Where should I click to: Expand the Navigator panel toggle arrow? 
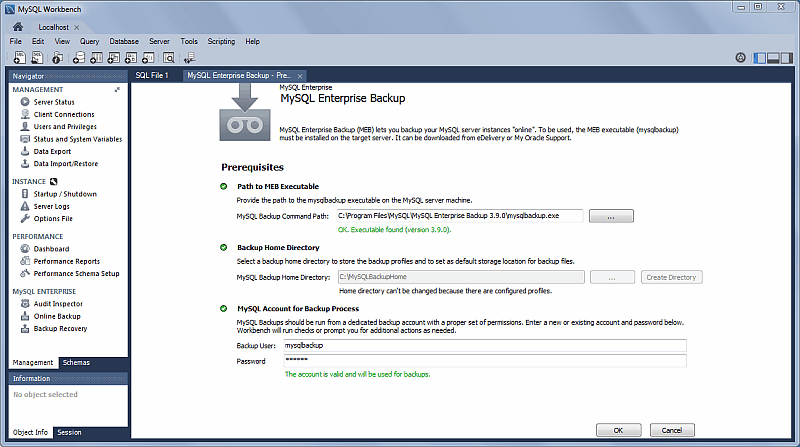click(x=117, y=89)
